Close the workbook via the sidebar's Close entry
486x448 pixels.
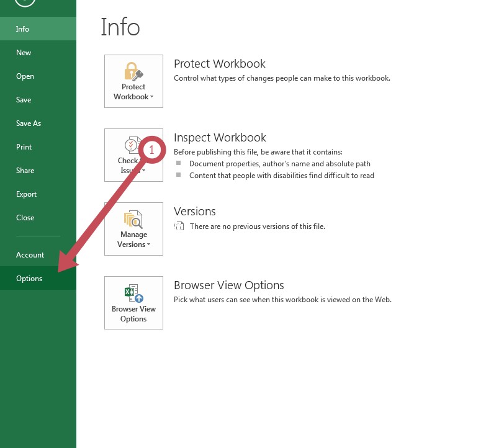click(x=38, y=218)
